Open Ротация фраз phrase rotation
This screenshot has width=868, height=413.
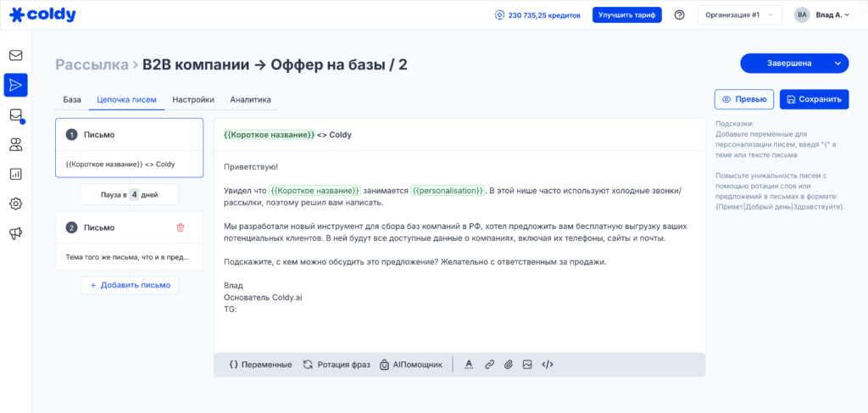(x=337, y=365)
